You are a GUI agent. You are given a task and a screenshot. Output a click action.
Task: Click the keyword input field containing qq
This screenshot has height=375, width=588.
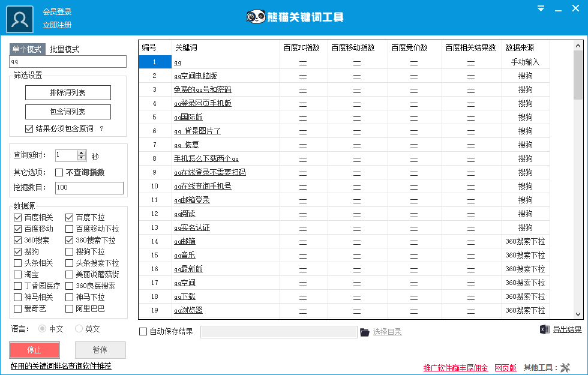pyautogui.click(x=68, y=61)
